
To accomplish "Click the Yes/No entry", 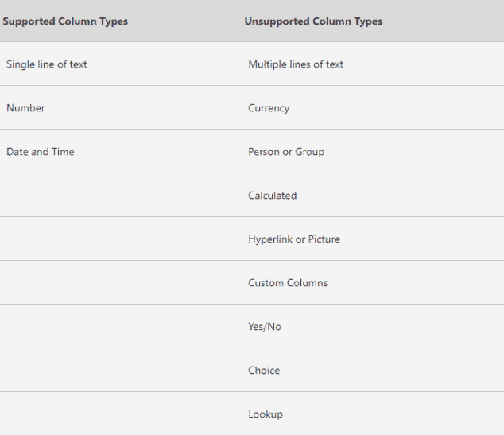I will pyautogui.click(x=265, y=327).
